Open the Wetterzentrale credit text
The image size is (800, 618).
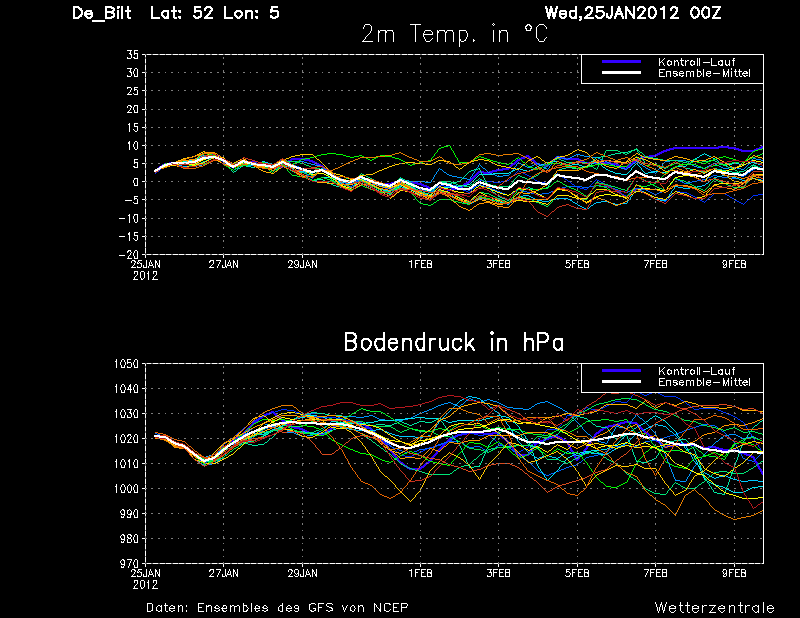(x=714, y=607)
